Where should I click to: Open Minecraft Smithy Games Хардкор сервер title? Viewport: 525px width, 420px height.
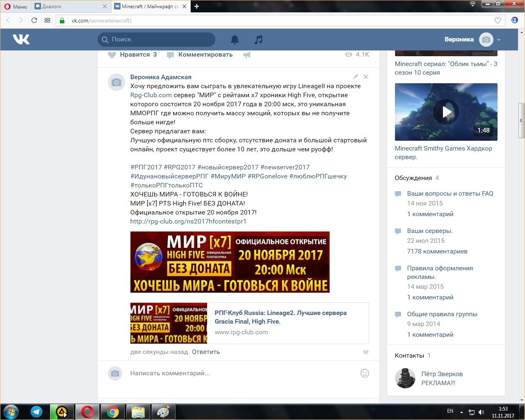pyautogui.click(x=443, y=153)
